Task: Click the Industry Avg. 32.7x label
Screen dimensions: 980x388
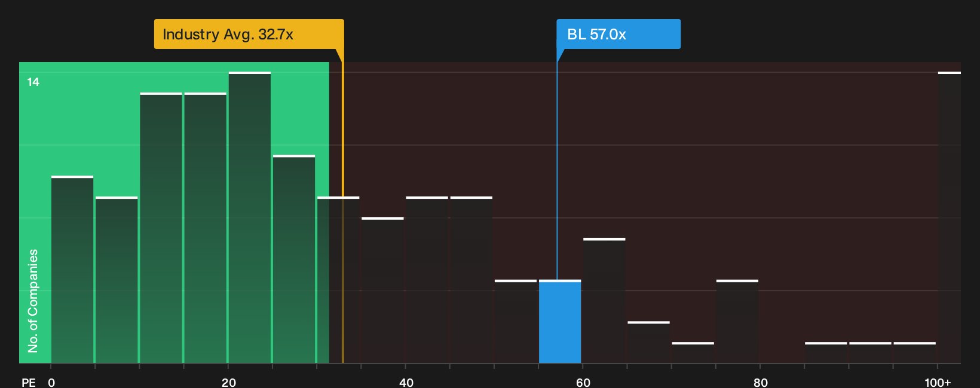Action: click(x=249, y=34)
